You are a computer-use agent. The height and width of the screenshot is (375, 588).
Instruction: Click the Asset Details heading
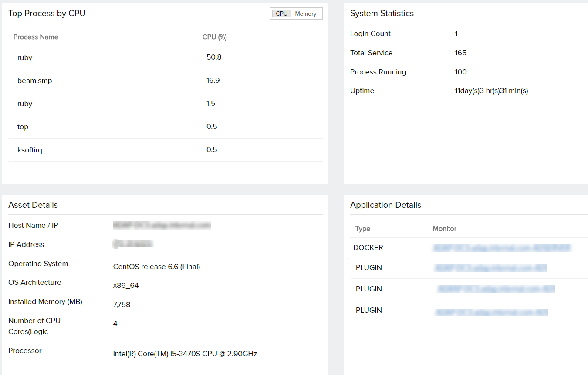33,205
